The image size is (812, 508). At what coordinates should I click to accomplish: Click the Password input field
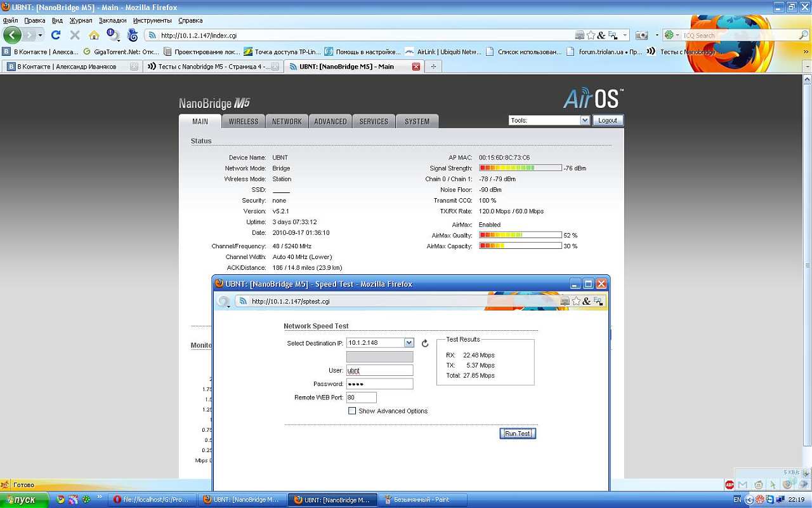[x=380, y=384]
